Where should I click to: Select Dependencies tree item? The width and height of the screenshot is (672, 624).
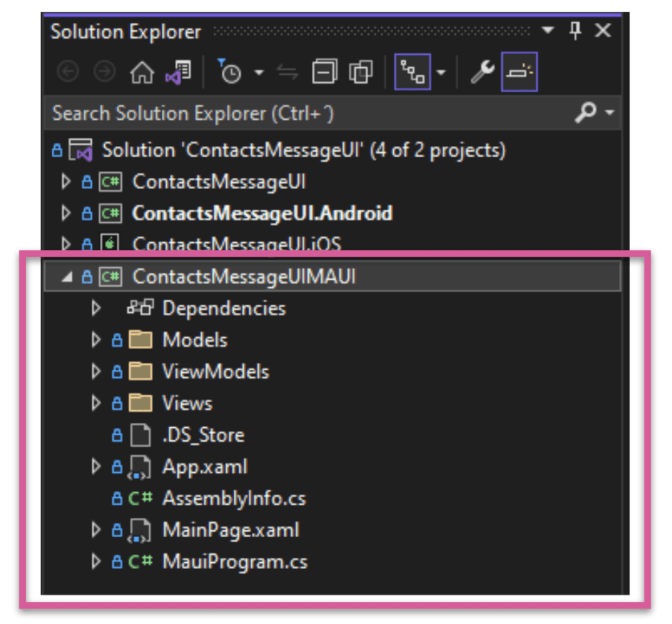point(224,308)
